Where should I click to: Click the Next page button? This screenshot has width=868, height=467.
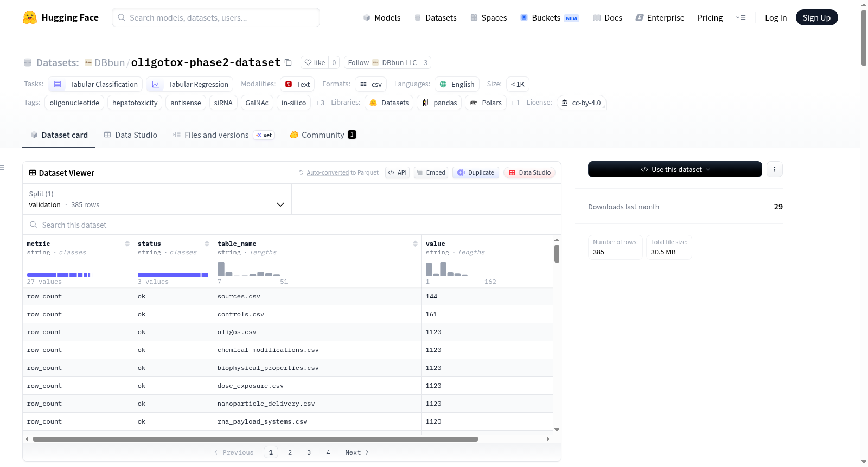point(357,452)
